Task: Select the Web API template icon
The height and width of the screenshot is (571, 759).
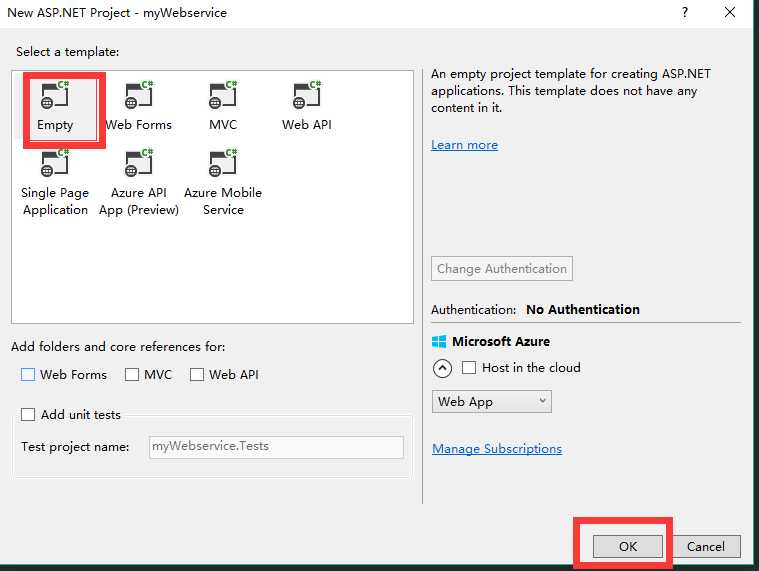Action: click(307, 95)
